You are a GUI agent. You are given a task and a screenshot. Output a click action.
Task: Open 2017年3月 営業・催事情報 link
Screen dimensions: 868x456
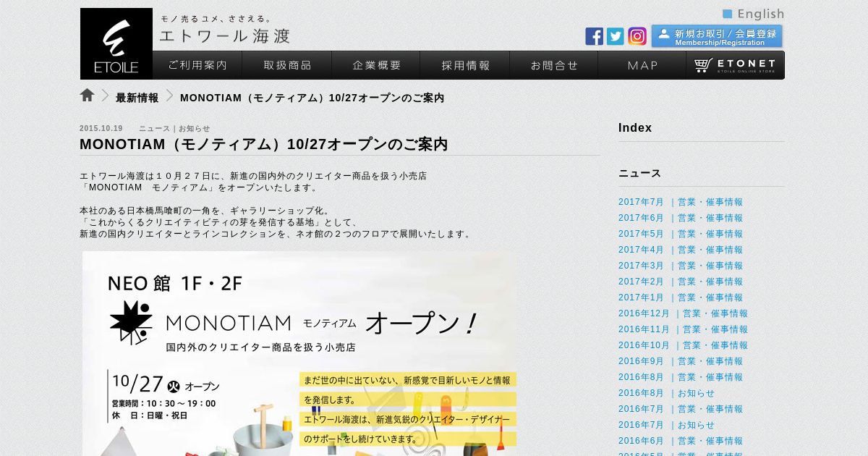(x=681, y=266)
